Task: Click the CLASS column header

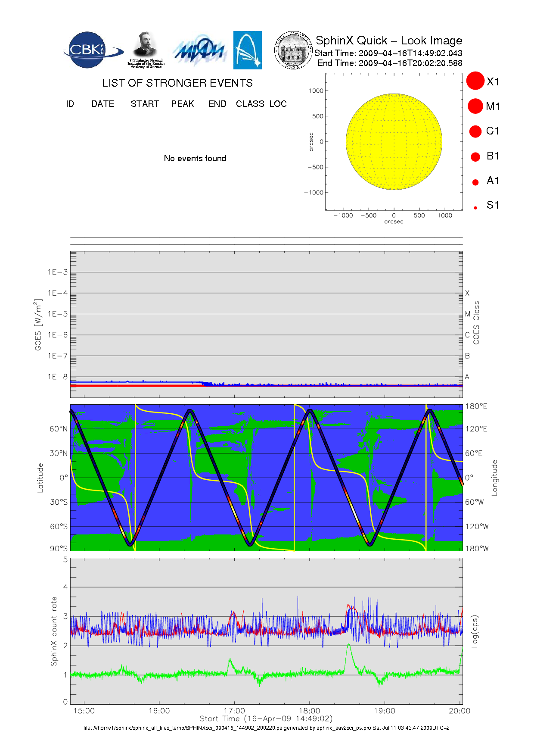Action: click(x=250, y=104)
